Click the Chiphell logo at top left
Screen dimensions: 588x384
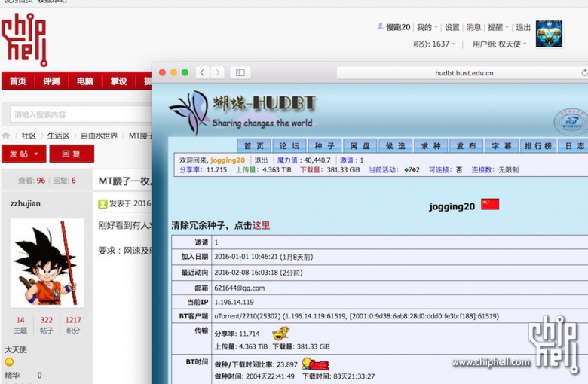click(x=24, y=40)
